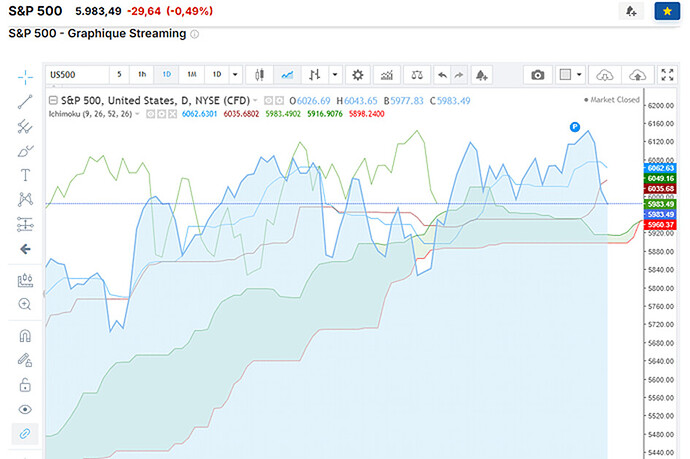Click the second 1D interval button
The image size is (690, 459).
217,75
